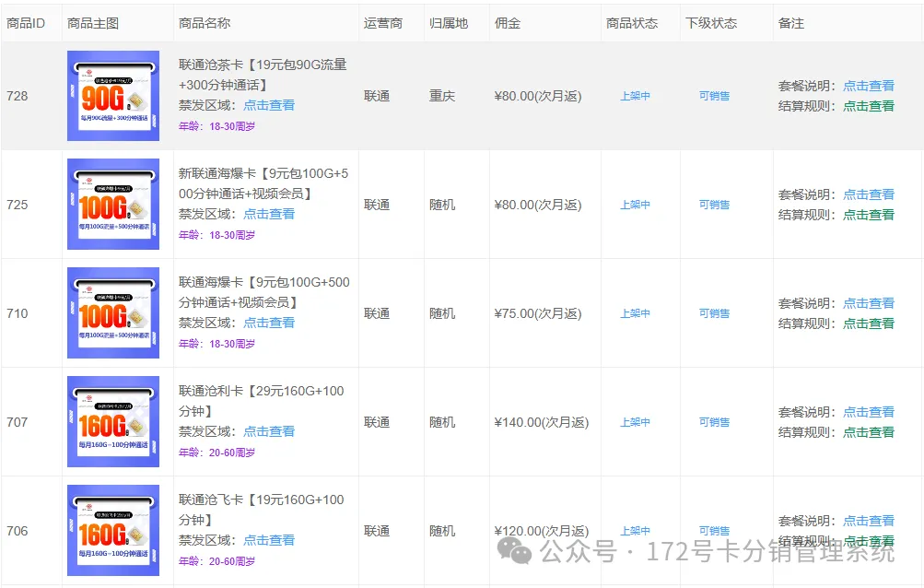
Task: Open the 100G thumbnail for 新联通海爆卡
Action: (111, 204)
